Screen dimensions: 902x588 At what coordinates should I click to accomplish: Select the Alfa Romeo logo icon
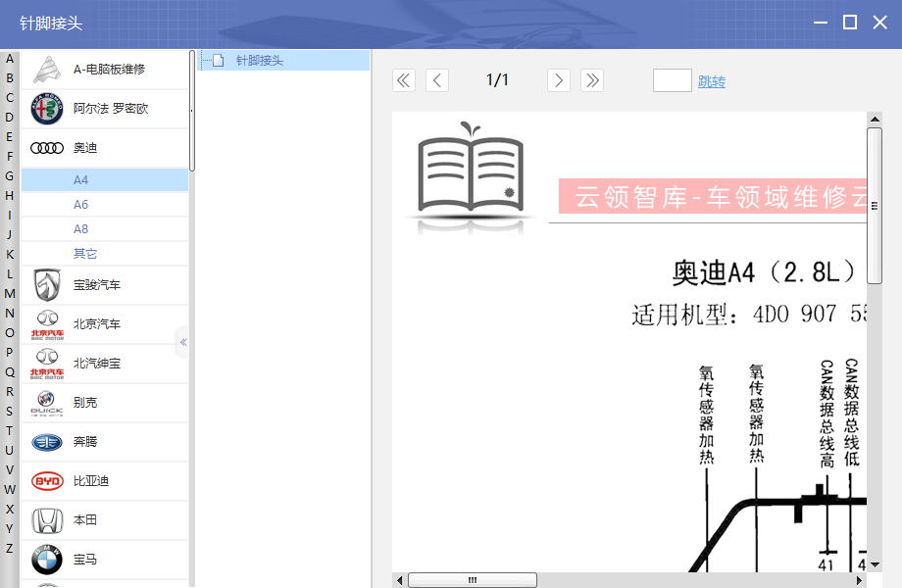coord(47,109)
